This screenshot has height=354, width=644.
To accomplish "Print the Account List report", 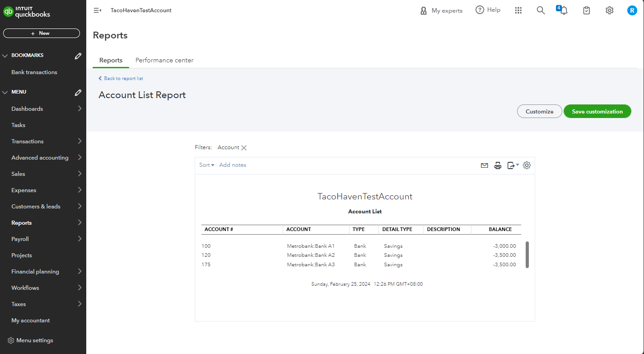I will pyautogui.click(x=498, y=165).
